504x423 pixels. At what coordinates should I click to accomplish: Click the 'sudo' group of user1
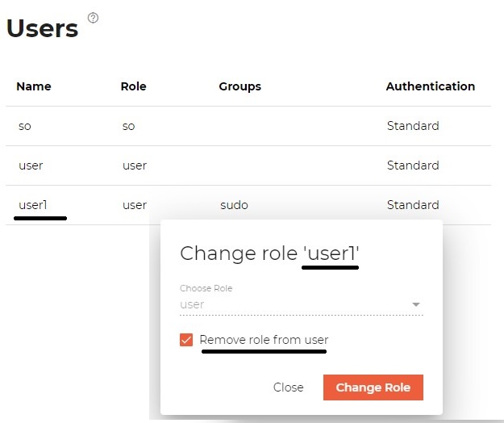click(x=234, y=205)
